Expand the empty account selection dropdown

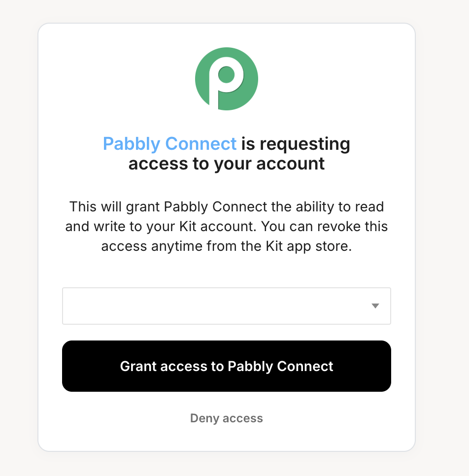(227, 306)
